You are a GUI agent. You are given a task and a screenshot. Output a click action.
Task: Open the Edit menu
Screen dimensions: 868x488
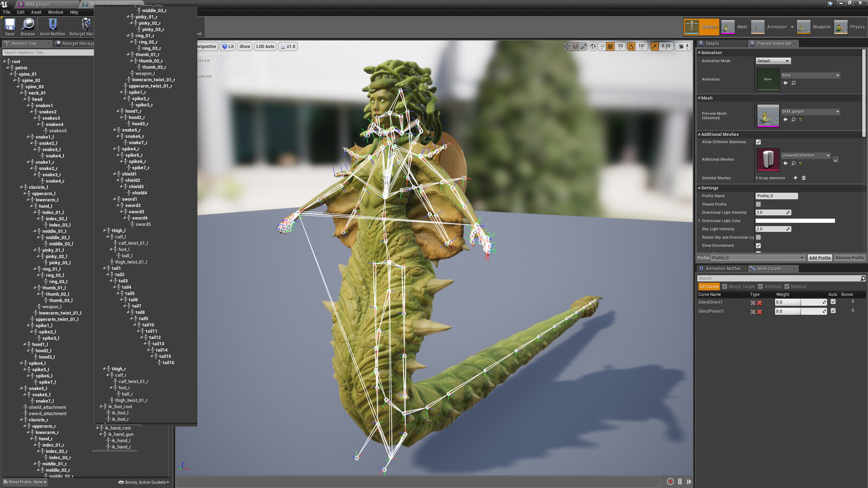point(21,12)
